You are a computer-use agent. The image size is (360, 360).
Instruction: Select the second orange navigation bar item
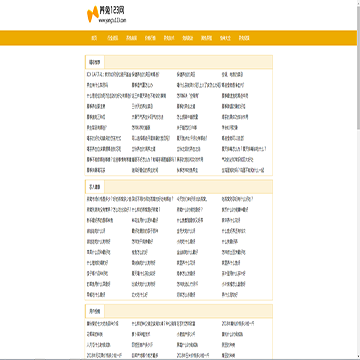[113, 38]
